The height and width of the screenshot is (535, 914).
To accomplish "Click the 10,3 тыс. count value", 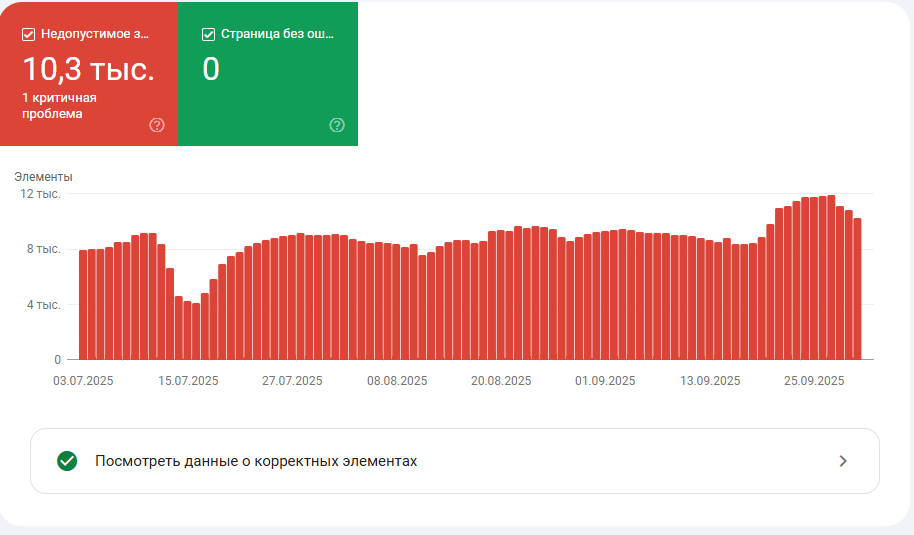I will 89,69.
